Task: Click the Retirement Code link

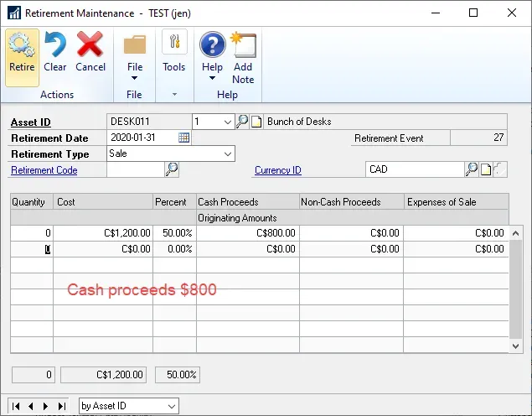Action: tap(44, 170)
